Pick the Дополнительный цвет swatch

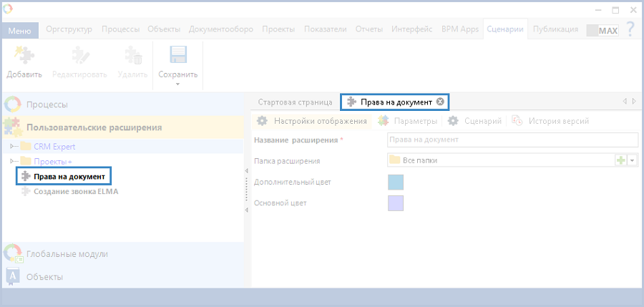[395, 182]
